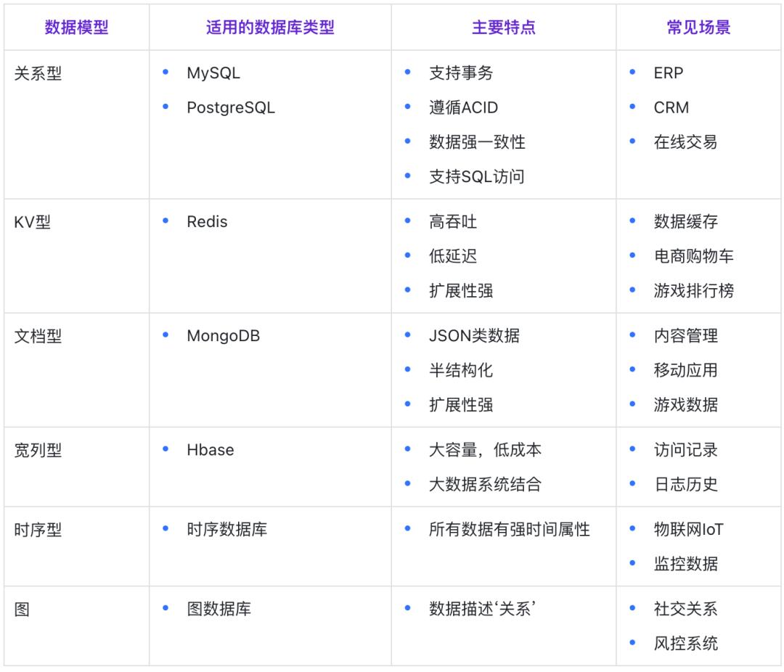Click the 主要特点 column header
Viewport: 784px width, 672px height.
point(502,26)
